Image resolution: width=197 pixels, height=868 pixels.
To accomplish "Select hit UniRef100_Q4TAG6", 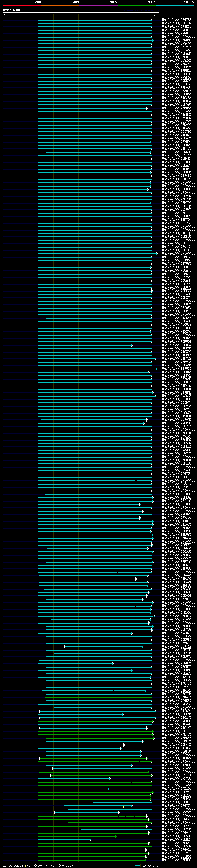I will (177, 748).
